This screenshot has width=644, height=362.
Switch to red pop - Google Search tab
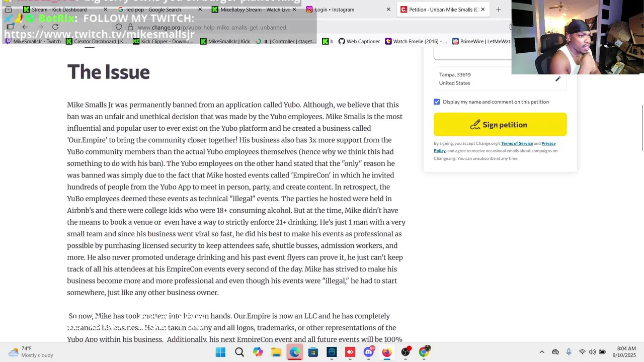[153, 10]
